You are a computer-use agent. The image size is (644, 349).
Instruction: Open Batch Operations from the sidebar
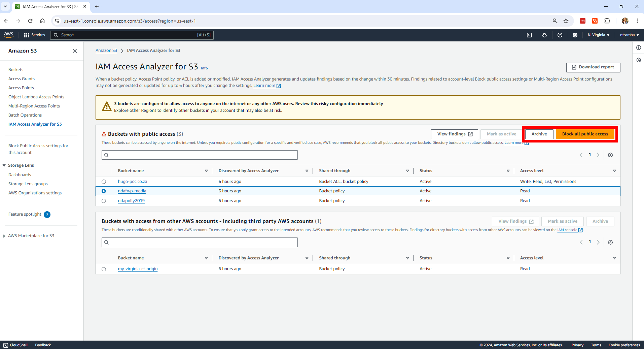click(x=25, y=115)
